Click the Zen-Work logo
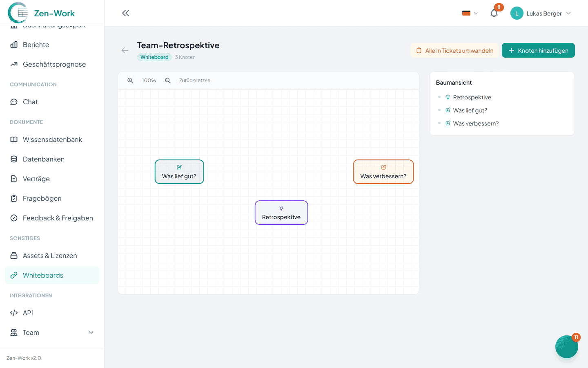Screen dimensions: 588x368 [x=41, y=13]
